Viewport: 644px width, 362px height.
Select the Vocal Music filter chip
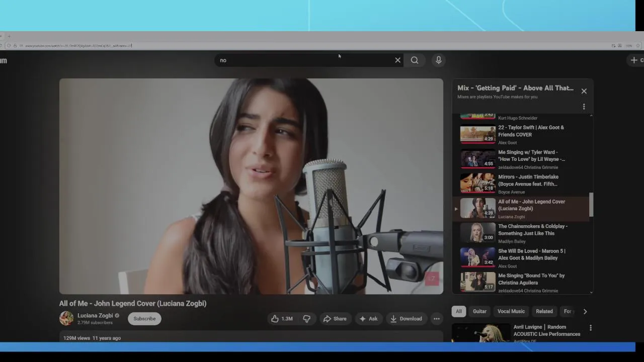511,311
